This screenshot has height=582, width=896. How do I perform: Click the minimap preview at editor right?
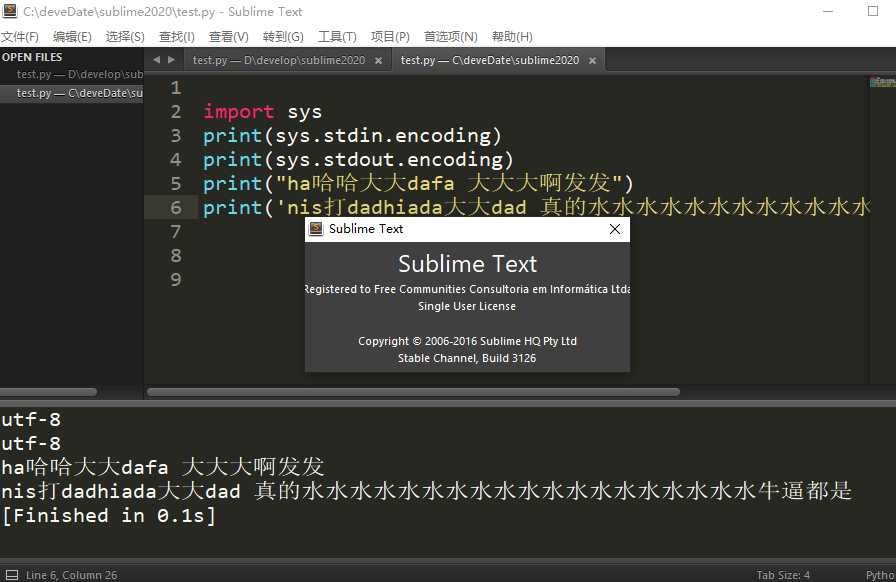coord(882,82)
